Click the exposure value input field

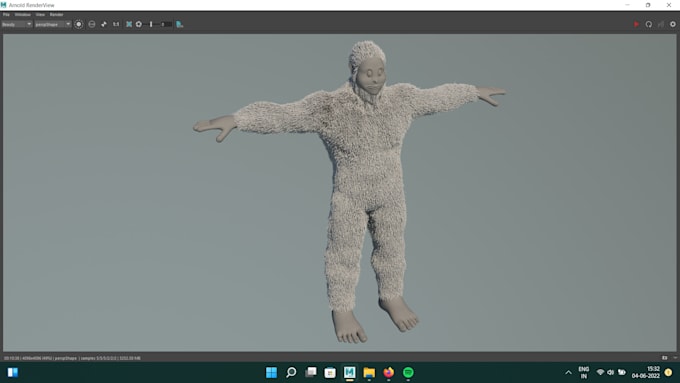pos(167,24)
